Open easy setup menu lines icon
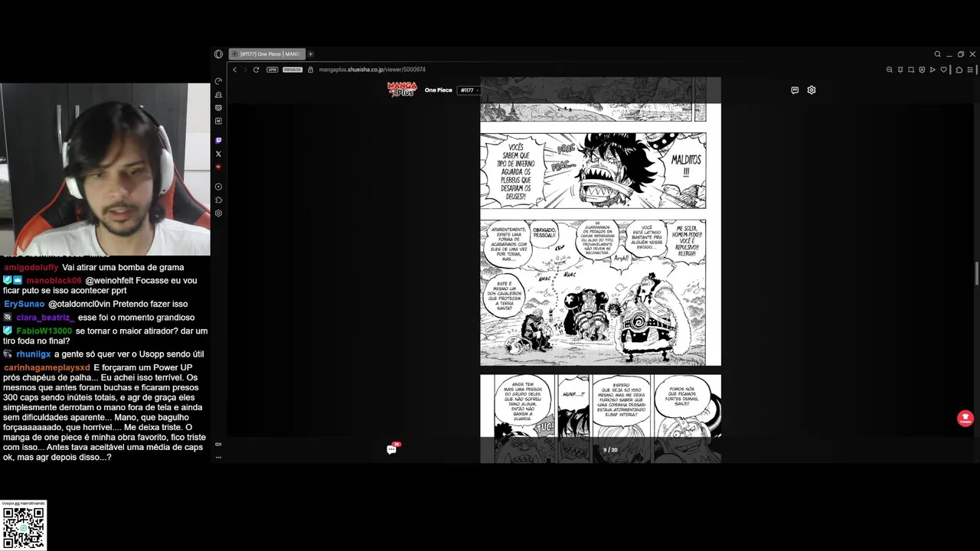 point(970,70)
